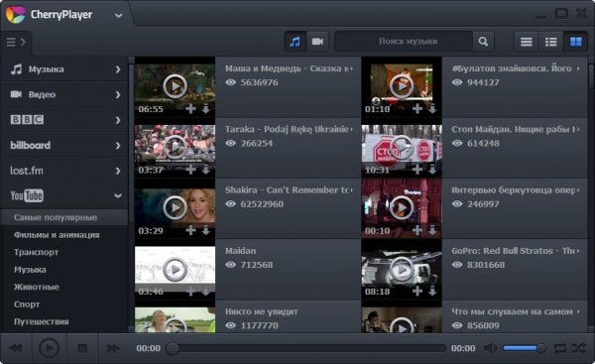Screen dimensions: 595x364
Task: Click the music search input field
Action: point(405,42)
